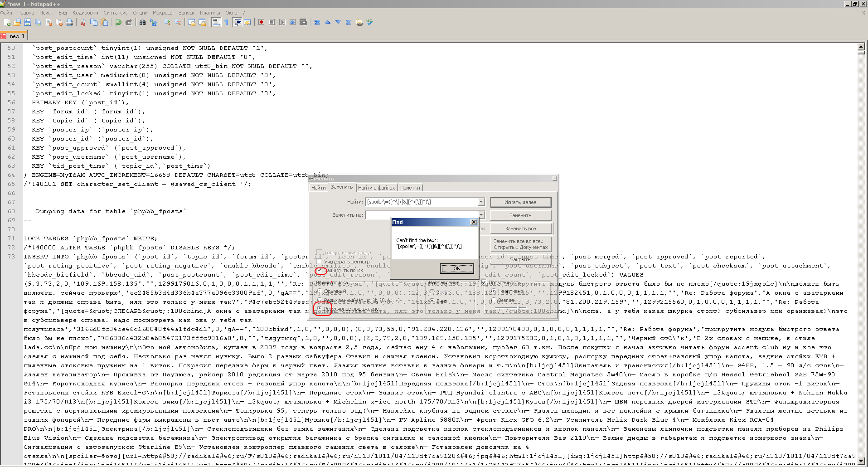Toggle the show all characters pilcrow icon
The height and width of the screenshot is (467, 868).
(227, 22)
